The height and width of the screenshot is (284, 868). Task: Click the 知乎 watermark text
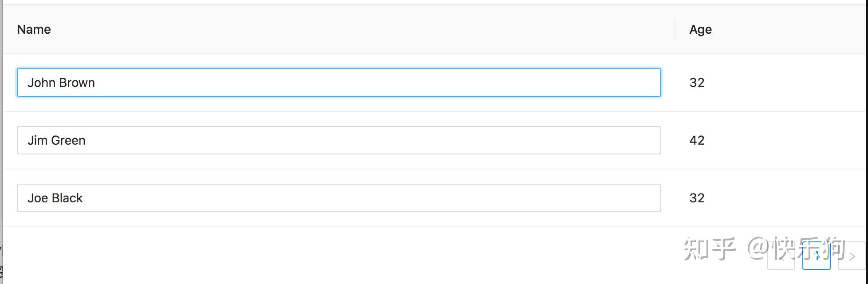click(x=709, y=248)
